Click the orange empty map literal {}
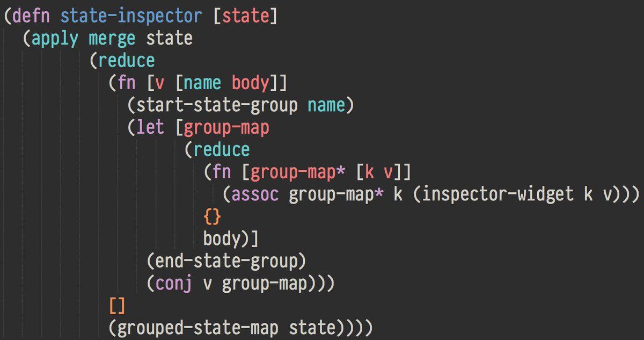The image size is (644, 340). 213,216
